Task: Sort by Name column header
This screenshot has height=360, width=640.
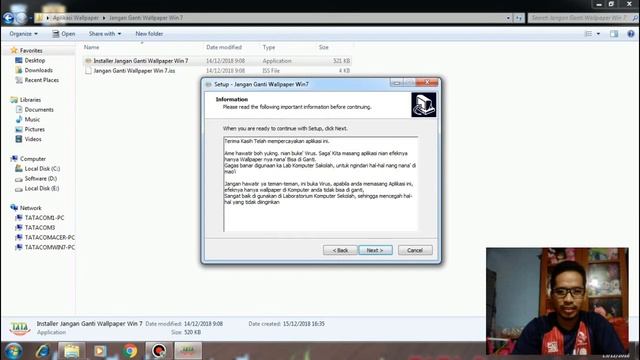Action: [91, 47]
